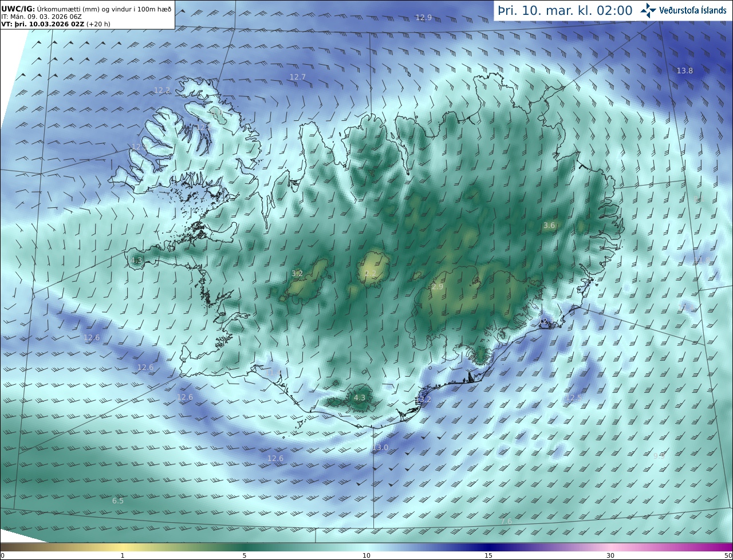Viewport: 733px width, 560px height.
Task: Click the colour bar tick label 30
Action: [610, 555]
